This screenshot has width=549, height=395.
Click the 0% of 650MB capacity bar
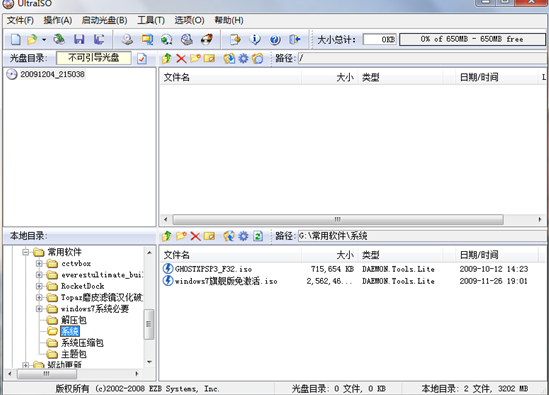tap(472, 39)
